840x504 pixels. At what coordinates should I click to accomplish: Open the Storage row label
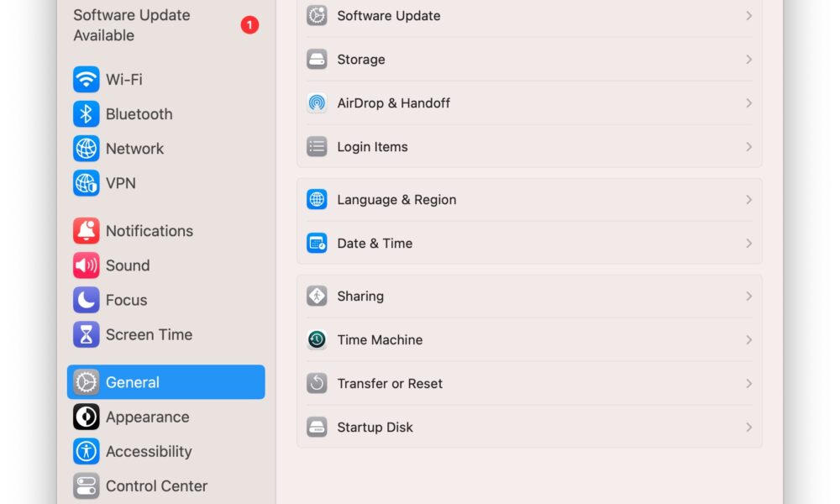(x=360, y=60)
